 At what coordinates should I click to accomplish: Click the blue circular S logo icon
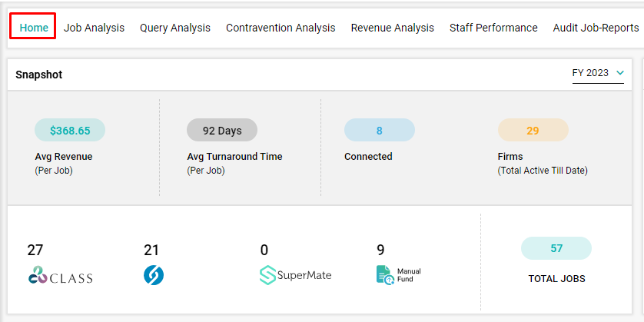coord(154,275)
